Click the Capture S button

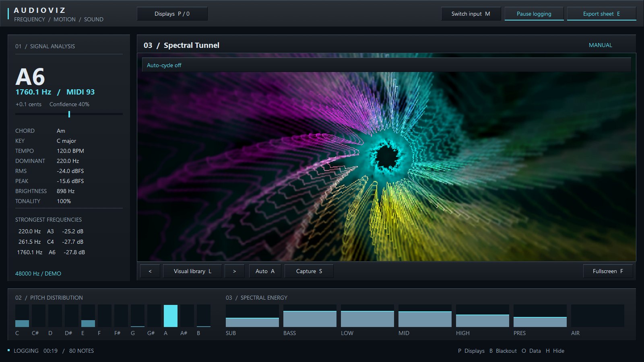[309, 271]
